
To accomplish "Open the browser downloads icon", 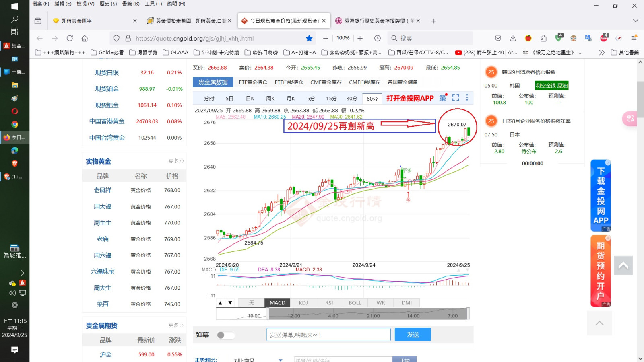I will [513, 38].
